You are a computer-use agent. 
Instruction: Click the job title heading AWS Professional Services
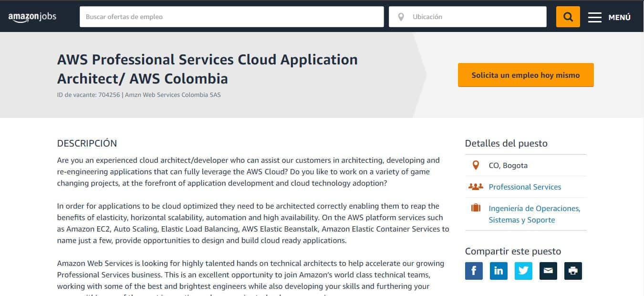(208, 69)
